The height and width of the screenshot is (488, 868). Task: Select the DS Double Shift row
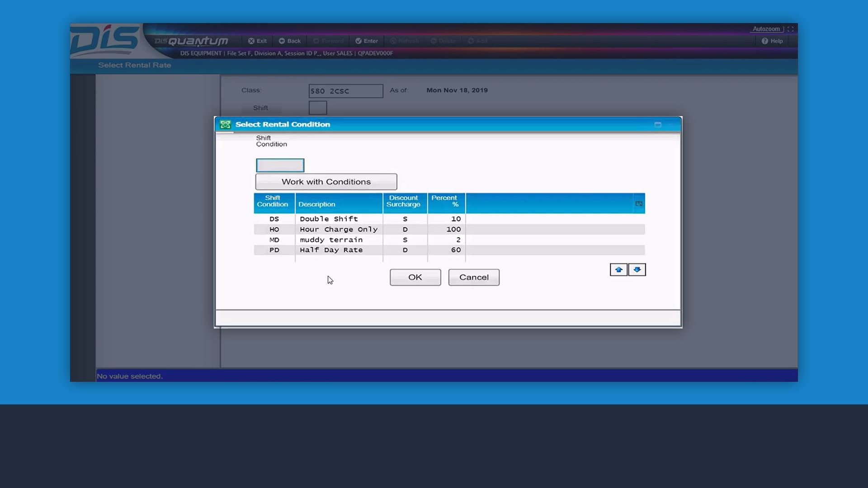(329, 219)
